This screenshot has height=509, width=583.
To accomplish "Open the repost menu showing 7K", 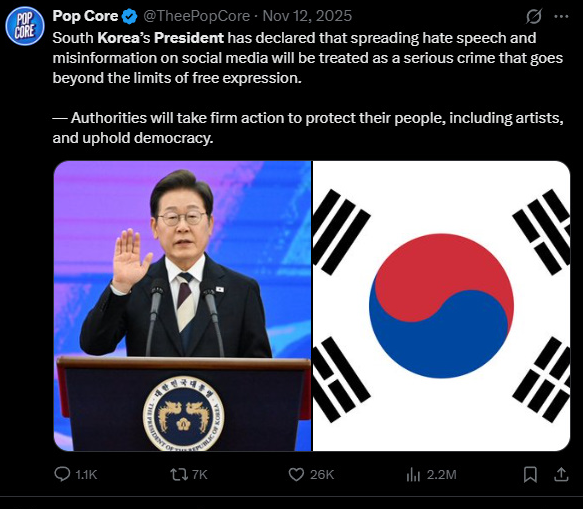I will click(x=179, y=475).
